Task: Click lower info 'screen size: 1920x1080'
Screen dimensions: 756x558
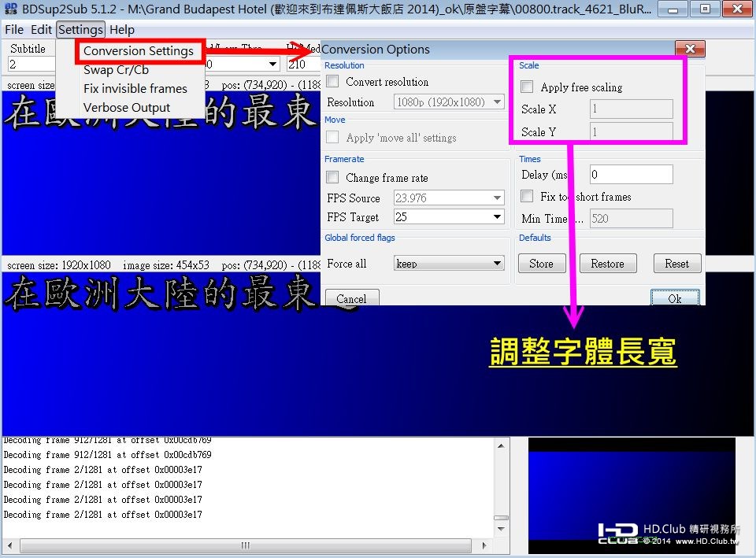Action: click(x=59, y=265)
